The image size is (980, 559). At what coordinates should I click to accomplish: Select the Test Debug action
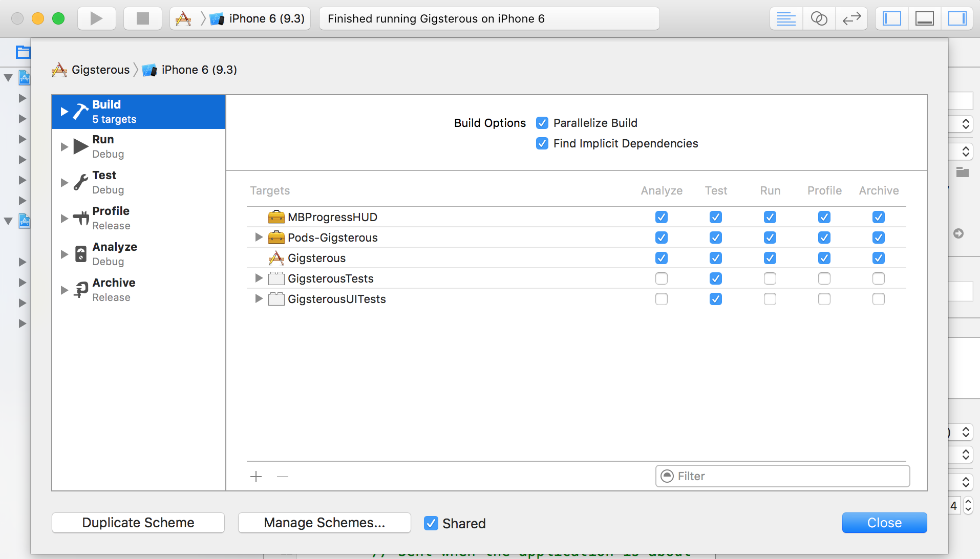click(x=139, y=182)
